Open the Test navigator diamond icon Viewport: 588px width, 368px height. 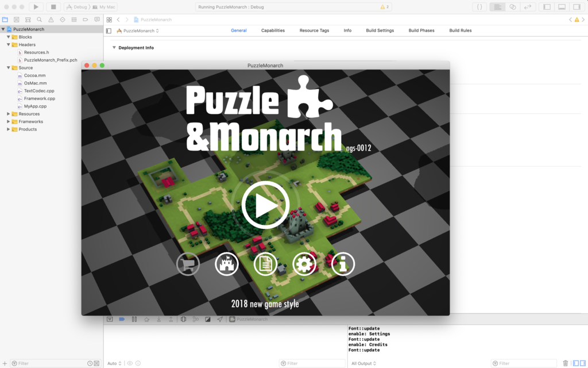point(62,20)
